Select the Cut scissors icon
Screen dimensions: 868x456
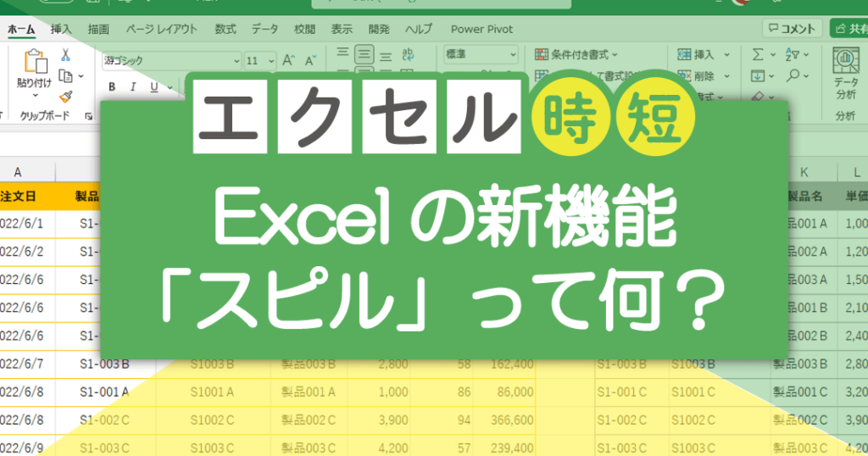click(x=65, y=55)
